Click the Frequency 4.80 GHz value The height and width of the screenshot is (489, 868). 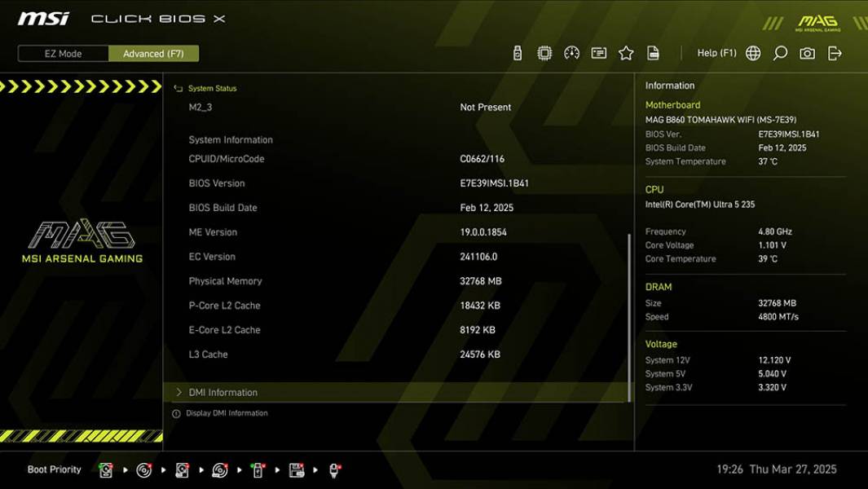pyautogui.click(x=775, y=231)
